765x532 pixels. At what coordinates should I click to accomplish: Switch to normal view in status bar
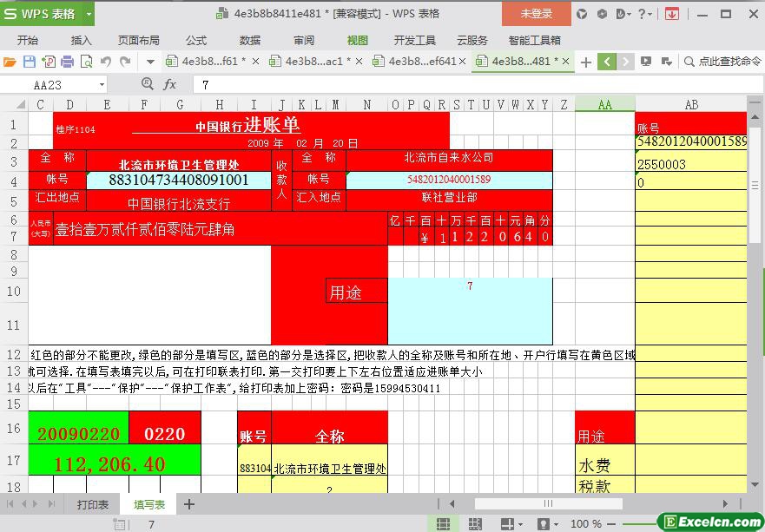click(443, 523)
